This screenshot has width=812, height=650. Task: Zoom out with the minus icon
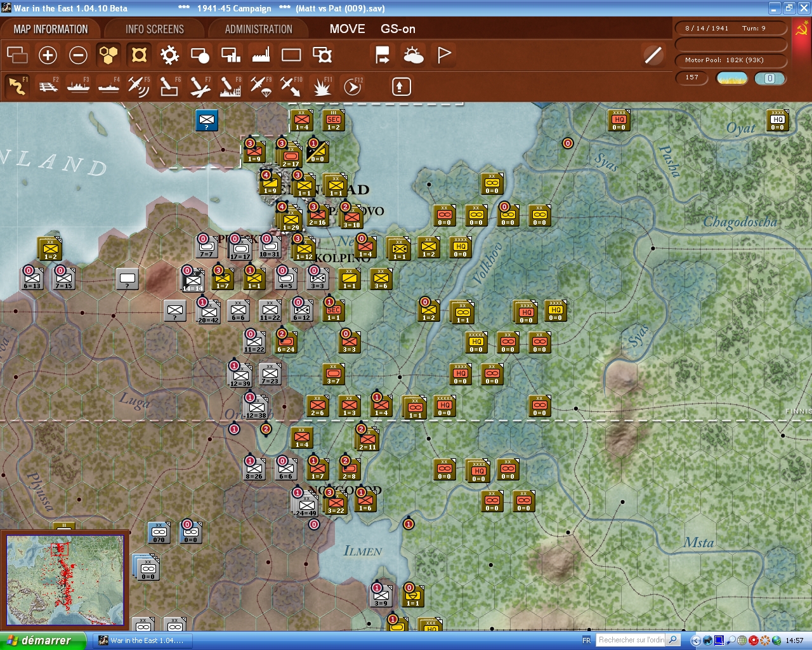pos(78,55)
